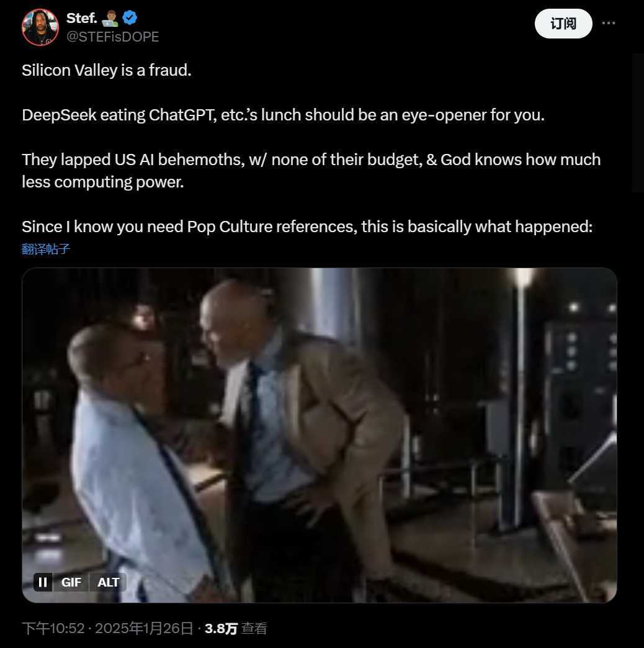Click the 查看 views label
The height and width of the screenshot is (648, 644).
[x=254, y=628]
